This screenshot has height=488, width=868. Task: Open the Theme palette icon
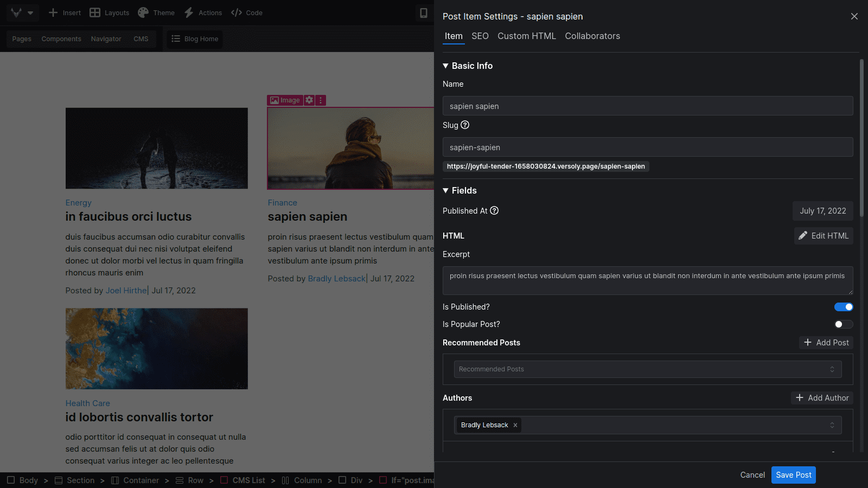pyautogui.click(x=143, y=12)
